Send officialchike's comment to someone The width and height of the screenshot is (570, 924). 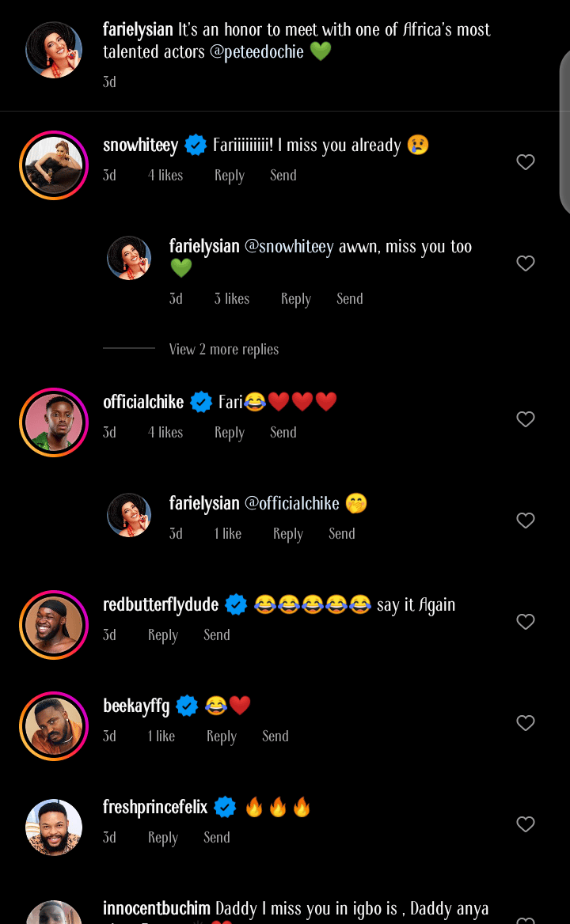(283, 433)
